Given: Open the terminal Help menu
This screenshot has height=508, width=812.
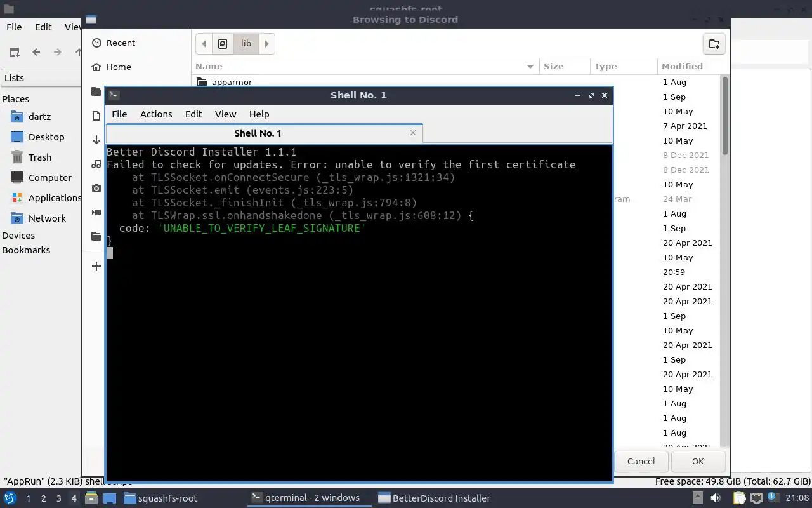Looking at the screenshot, I should click(259, 114).
